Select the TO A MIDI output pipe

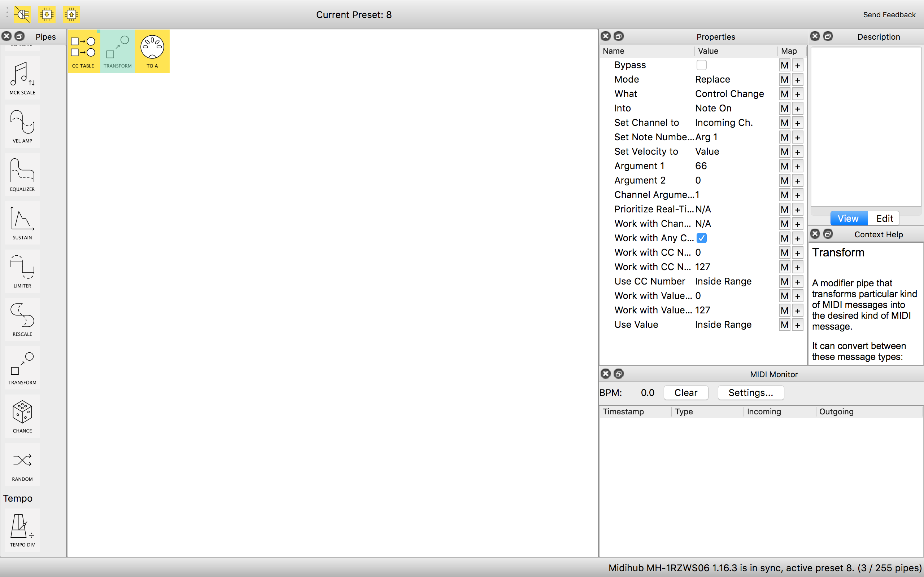point(152,51)
